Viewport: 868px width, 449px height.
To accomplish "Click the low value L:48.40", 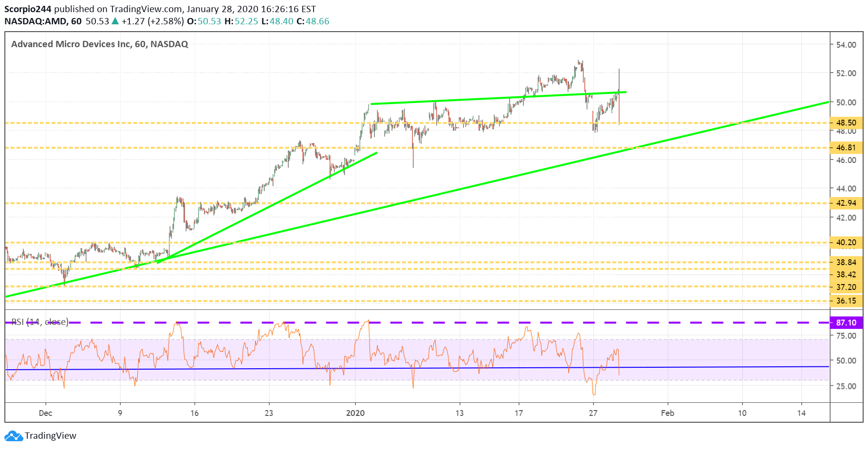I will click(x=277, y=21).
